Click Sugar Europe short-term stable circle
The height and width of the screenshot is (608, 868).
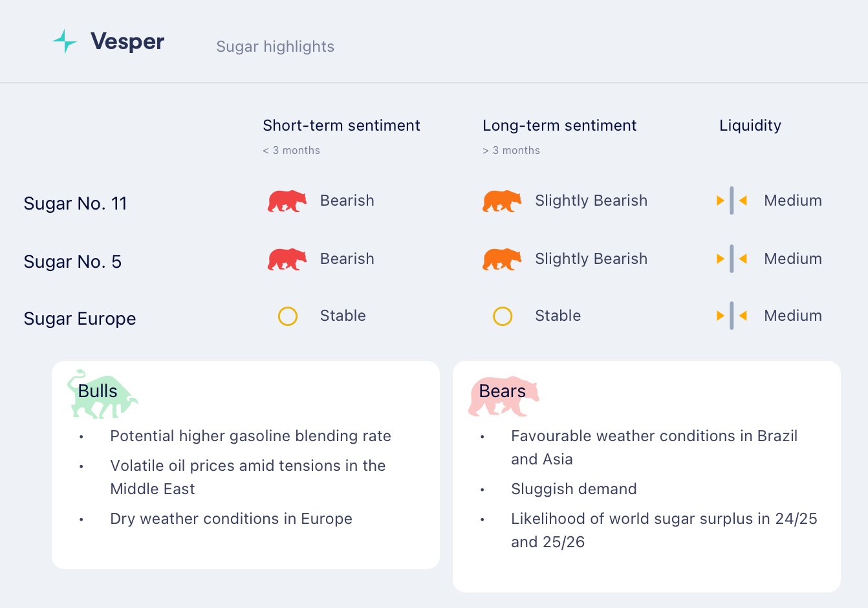coord(288,316)
